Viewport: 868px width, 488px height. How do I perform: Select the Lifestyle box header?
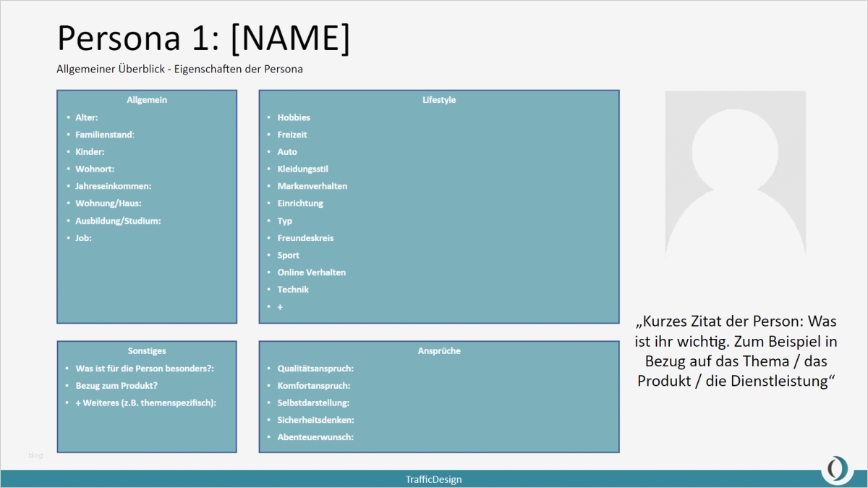click(439, 100)
